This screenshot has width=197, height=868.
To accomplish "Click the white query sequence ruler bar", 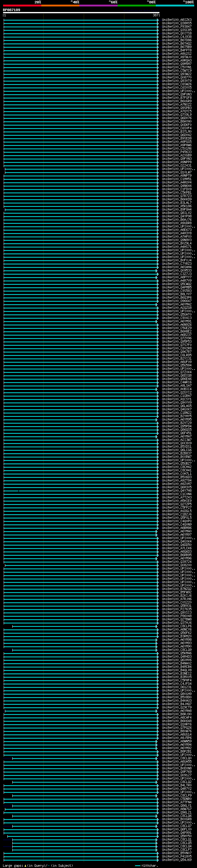I will pos(81,12).
